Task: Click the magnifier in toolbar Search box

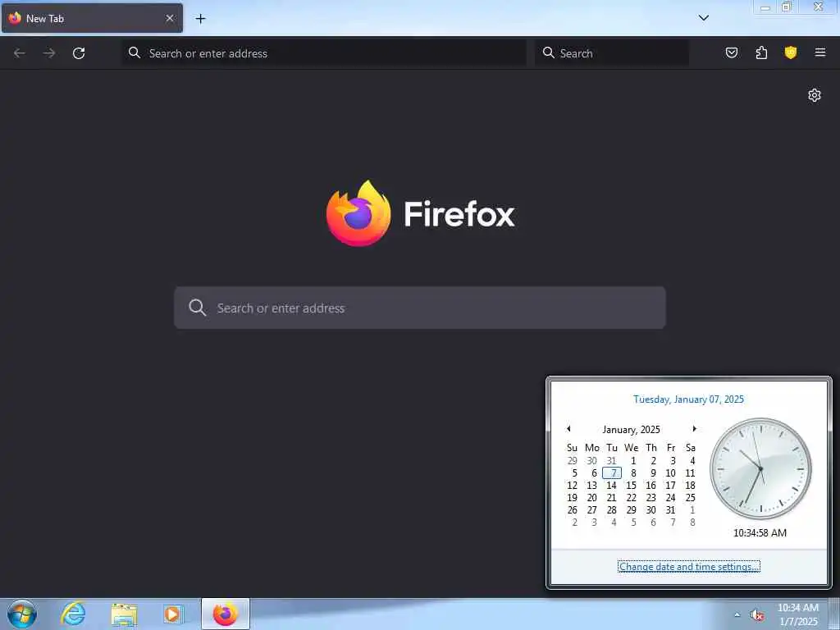Action: (549, 52)
